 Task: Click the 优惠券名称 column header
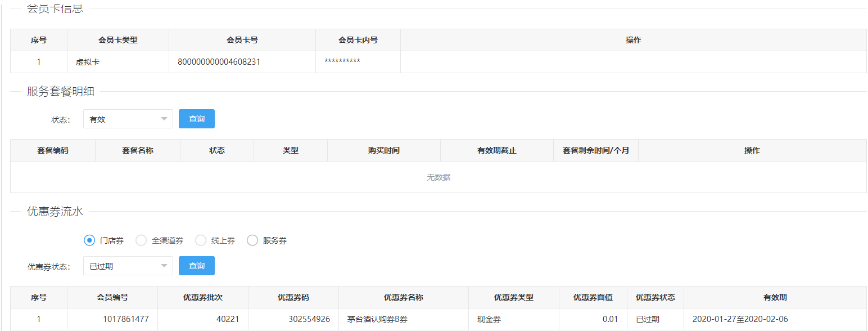pos(403,297)
